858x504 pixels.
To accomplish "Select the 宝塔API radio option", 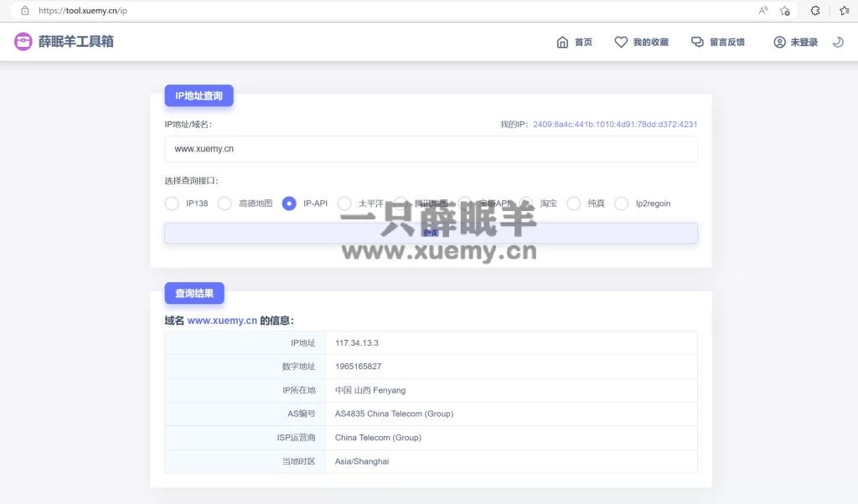I will [x=464, y=203].
